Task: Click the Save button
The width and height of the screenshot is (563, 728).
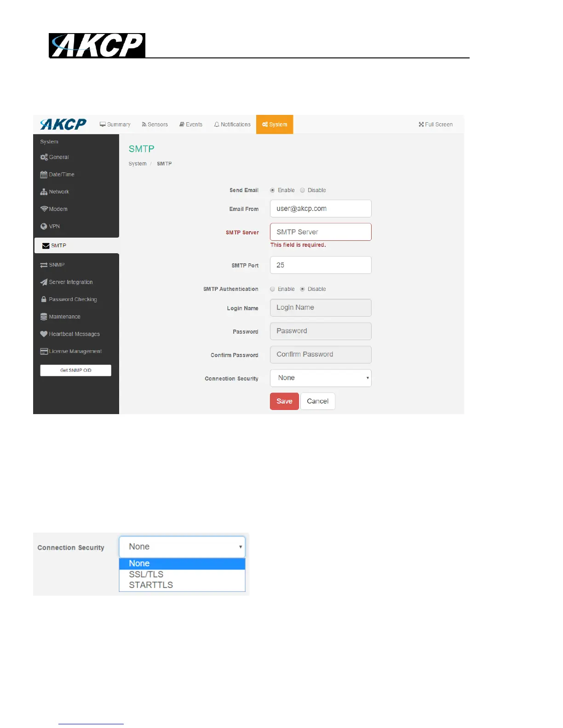Action: click(284, 401)
